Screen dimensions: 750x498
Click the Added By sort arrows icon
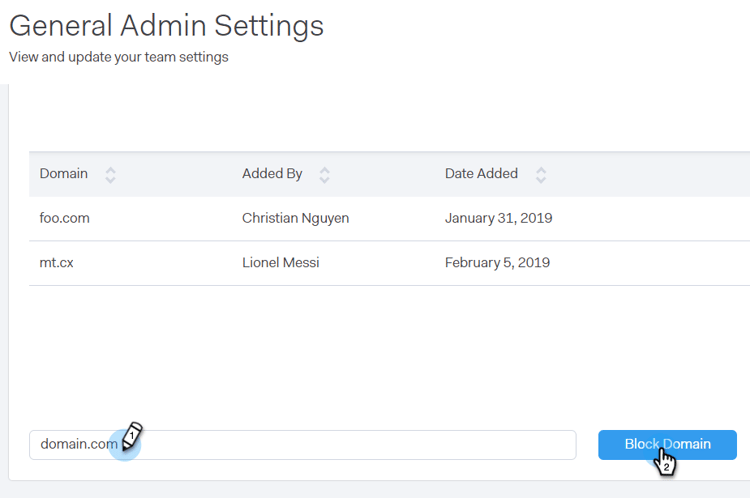pyautogui.click(x=324, y=174)
